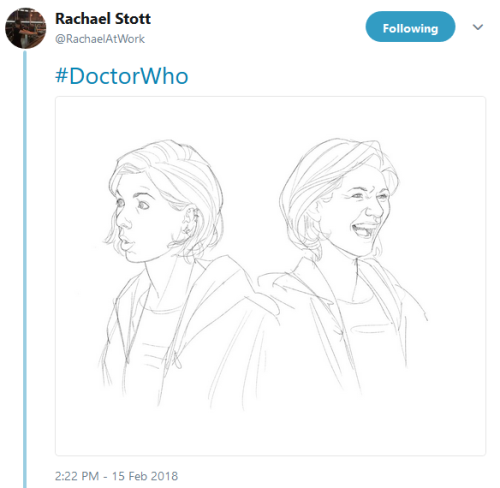This screenshot has height=488, width=500.
Task: Click the blue thread connector line
Action: 25,268
